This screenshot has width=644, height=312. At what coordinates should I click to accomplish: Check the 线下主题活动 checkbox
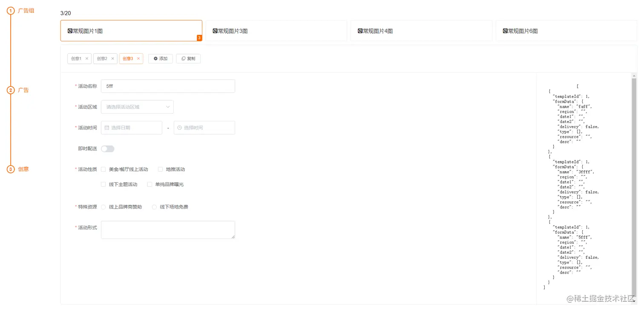point(103,185)
